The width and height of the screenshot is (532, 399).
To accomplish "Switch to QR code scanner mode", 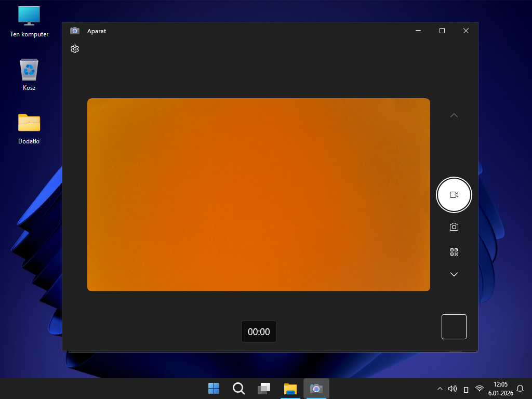I will 454,252.
